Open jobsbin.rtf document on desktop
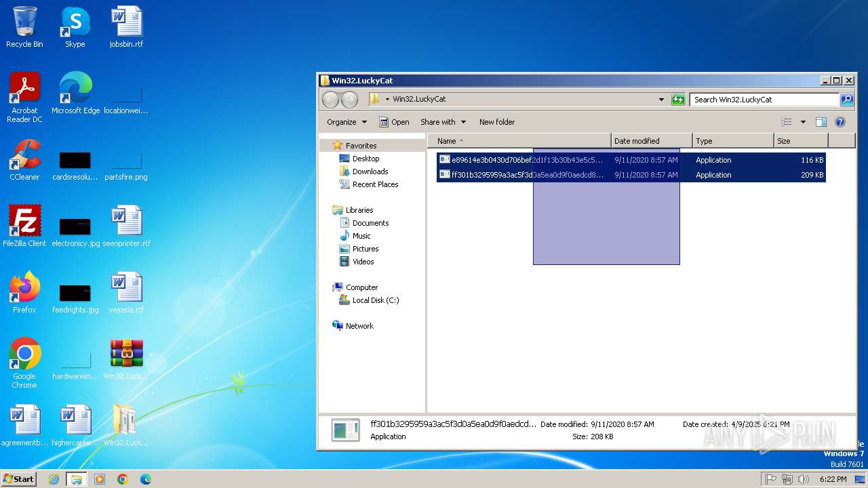868x488 pixels. click(126, 27)
